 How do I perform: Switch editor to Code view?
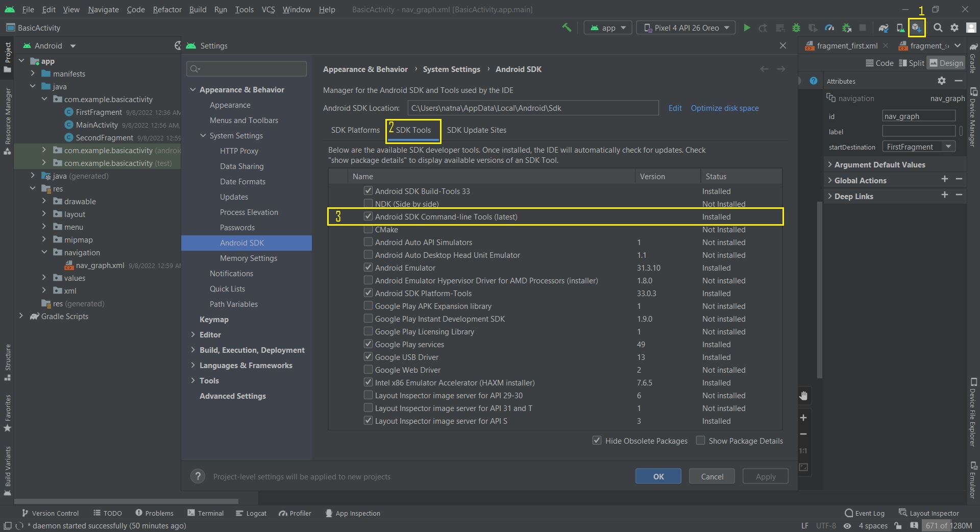879,63
